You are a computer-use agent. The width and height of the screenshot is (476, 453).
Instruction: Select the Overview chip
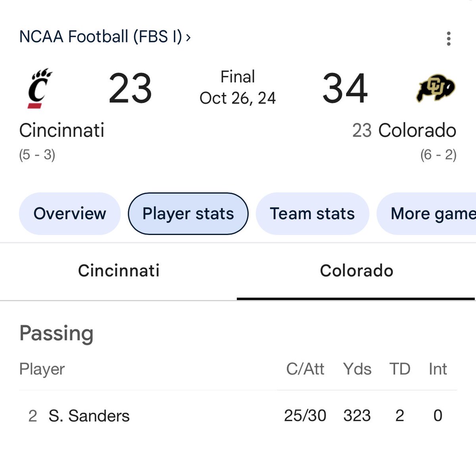click(70, 214)
